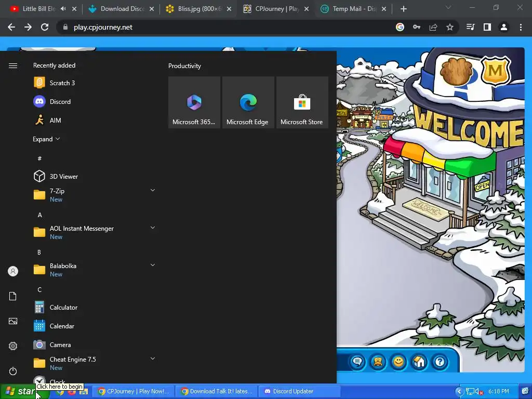Reload the CPJourney page
Image resolution: width=532 pixels, height=399 pixels.
point(45,27)
